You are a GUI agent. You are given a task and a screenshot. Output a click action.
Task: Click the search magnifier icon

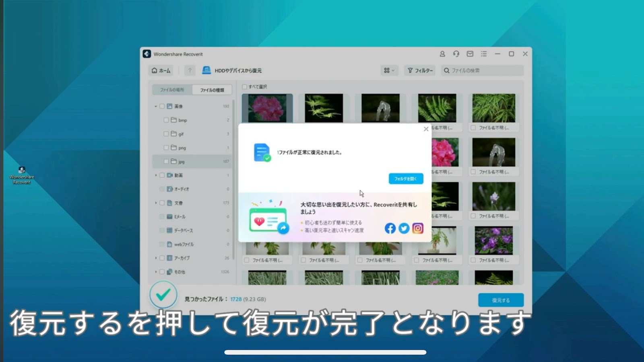446,70
